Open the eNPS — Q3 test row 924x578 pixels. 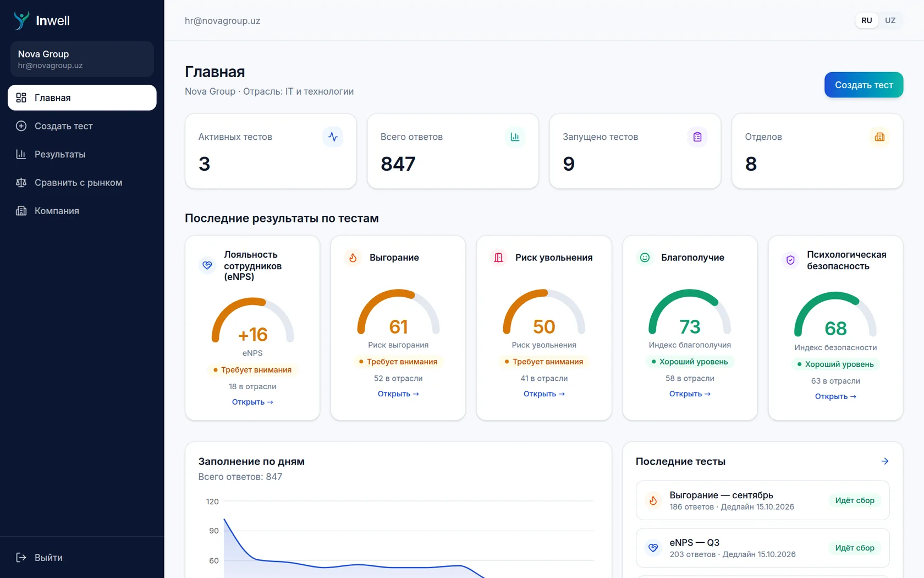tap(762, 548)
